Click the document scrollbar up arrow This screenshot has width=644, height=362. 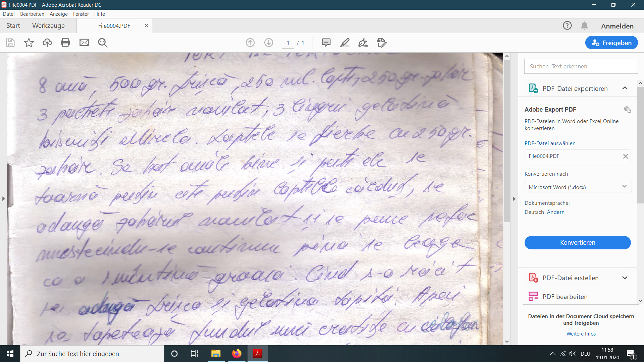coord(507,56)
